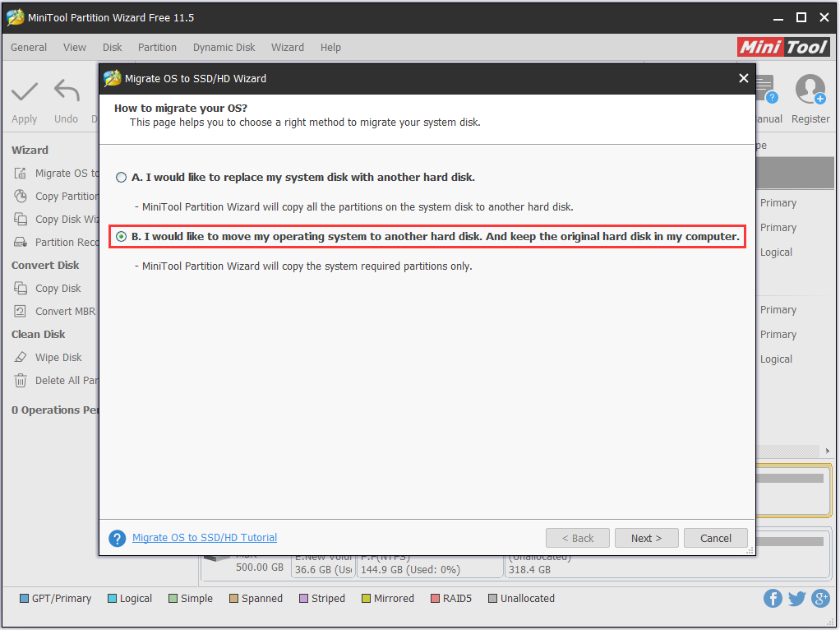Image resolution: width=840 pixels, height=630 pixels.
Task: Click Copy Partition wizard sidebar icon
Action: pos(21,197)
